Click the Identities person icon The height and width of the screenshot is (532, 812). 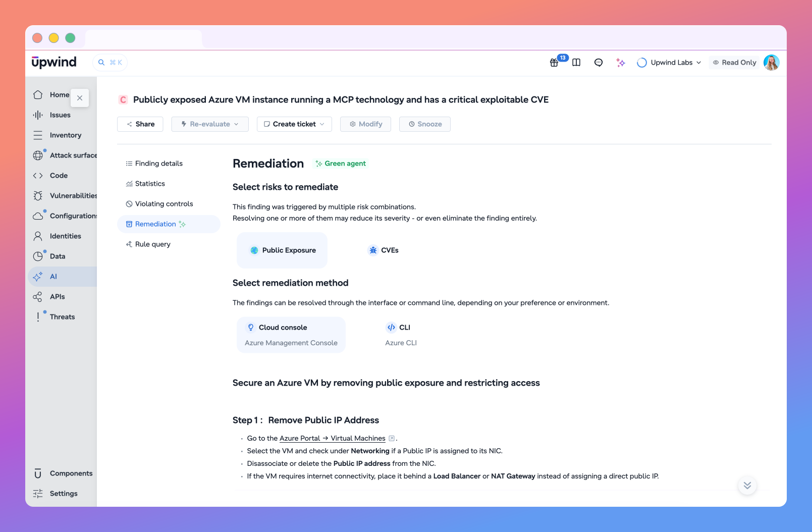click(x=38, y=236)
